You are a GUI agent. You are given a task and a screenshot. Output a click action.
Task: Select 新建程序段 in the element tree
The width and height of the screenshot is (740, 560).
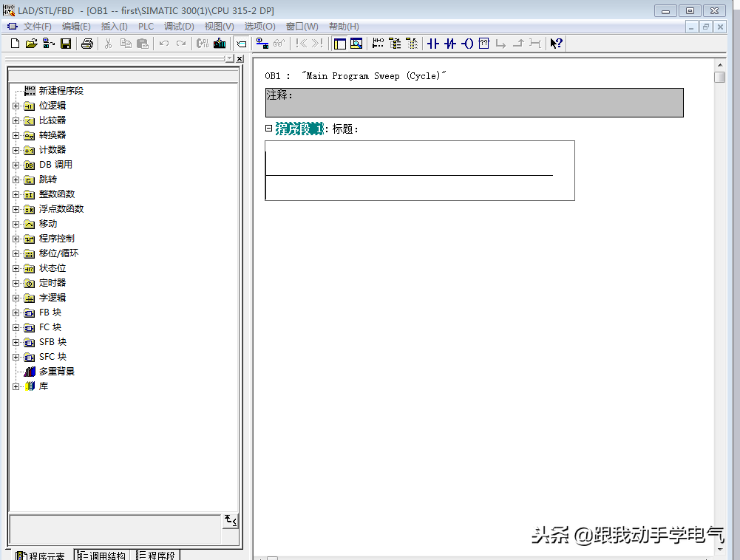click(x=61, y=91)
